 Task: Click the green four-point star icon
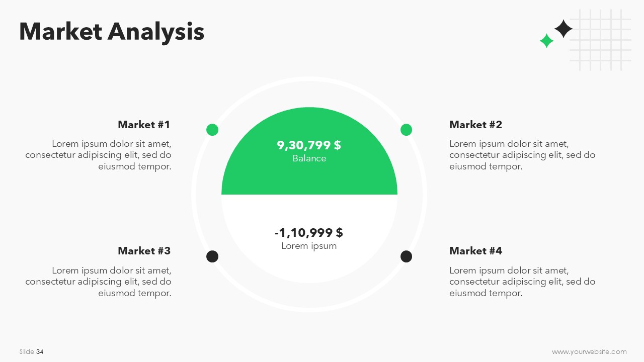pyautogui.click(x=546, y=41)
